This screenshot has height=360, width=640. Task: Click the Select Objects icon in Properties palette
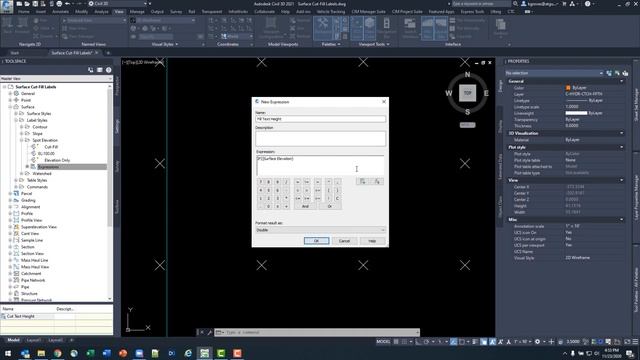pyautogui.click(x=617, y=73)
